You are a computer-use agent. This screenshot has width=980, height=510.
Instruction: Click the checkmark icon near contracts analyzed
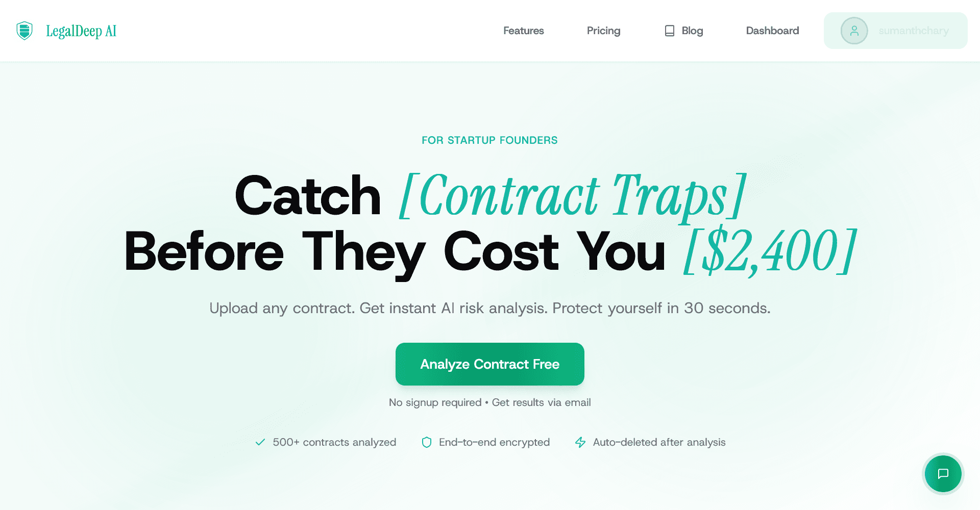(260, 442)
